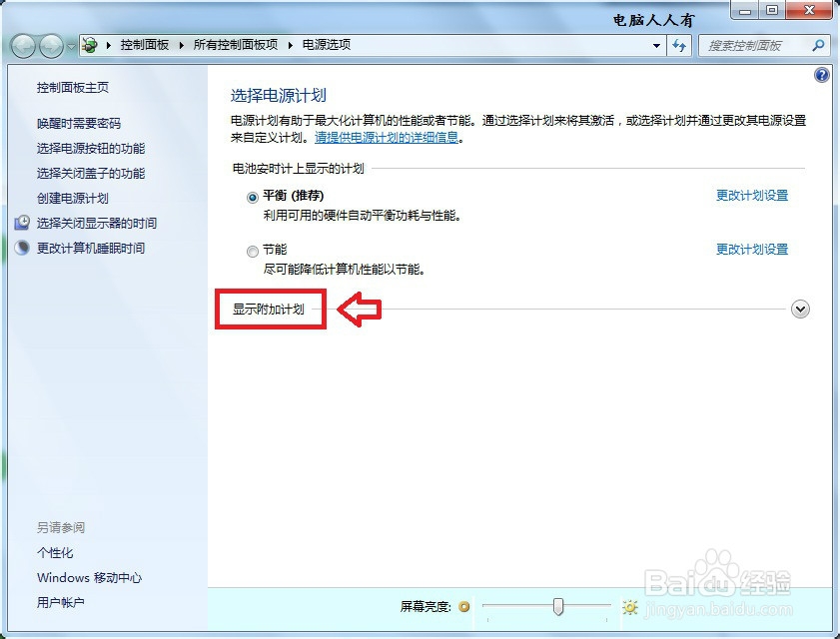
Task: Select the 节能 power plan radio button
Action: coord(253,251)
